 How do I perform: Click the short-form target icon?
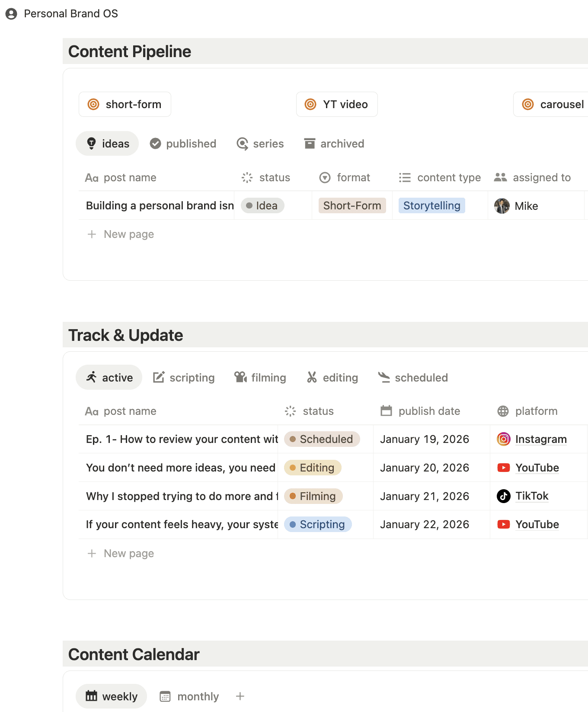coord(93,104)
